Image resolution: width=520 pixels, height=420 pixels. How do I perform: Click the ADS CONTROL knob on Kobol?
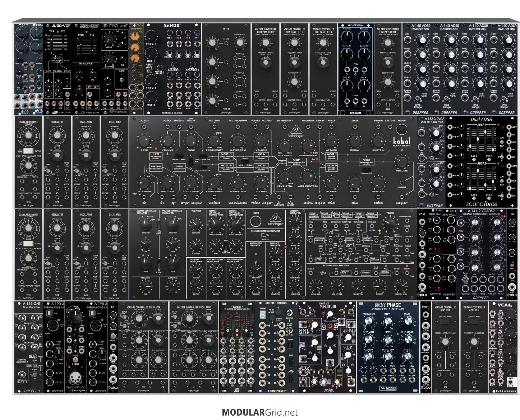[x=308, y=177]
